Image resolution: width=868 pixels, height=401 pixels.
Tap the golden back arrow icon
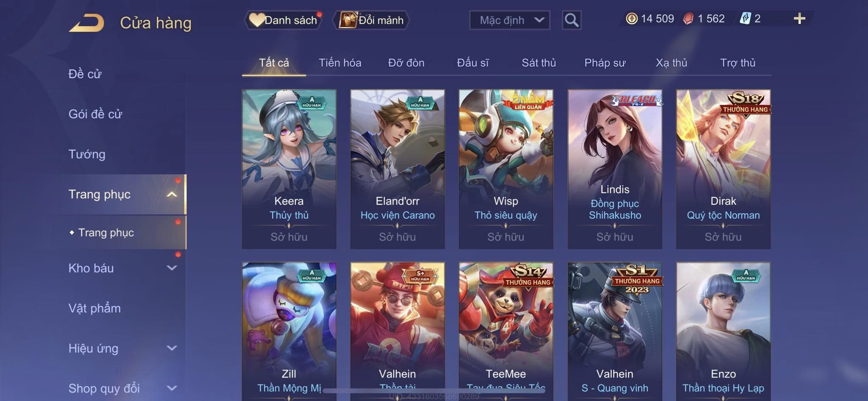[x=87, y=23]
